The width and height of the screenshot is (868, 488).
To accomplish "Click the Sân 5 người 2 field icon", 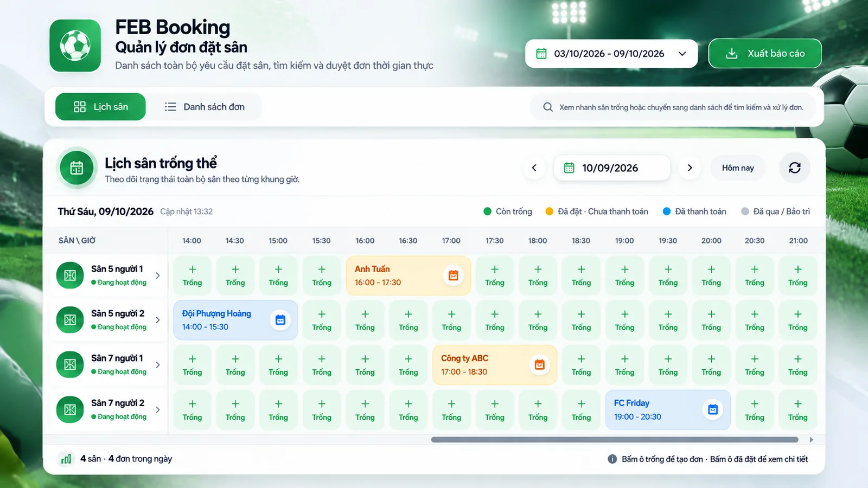I will (70, 320).
